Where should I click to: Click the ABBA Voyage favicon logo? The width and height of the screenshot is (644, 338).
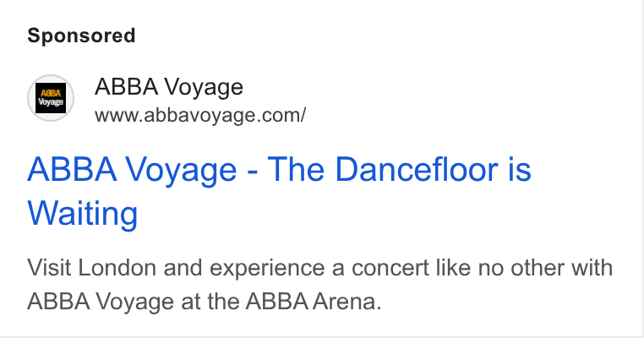coord(51,98)
